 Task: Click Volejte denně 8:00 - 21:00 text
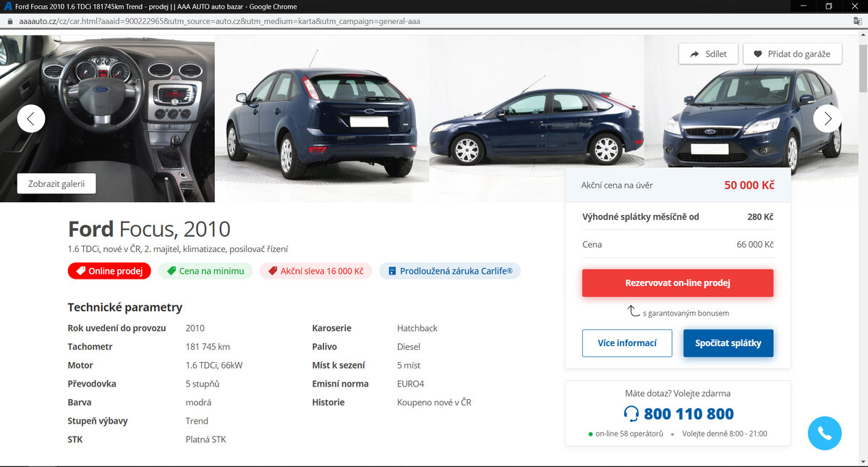click(725, 434)
